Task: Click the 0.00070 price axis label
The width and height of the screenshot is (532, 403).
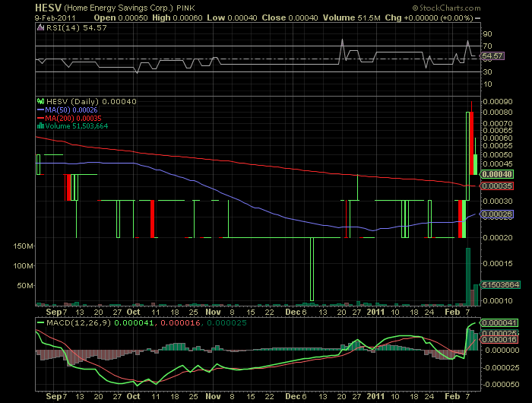Action: 497,123
